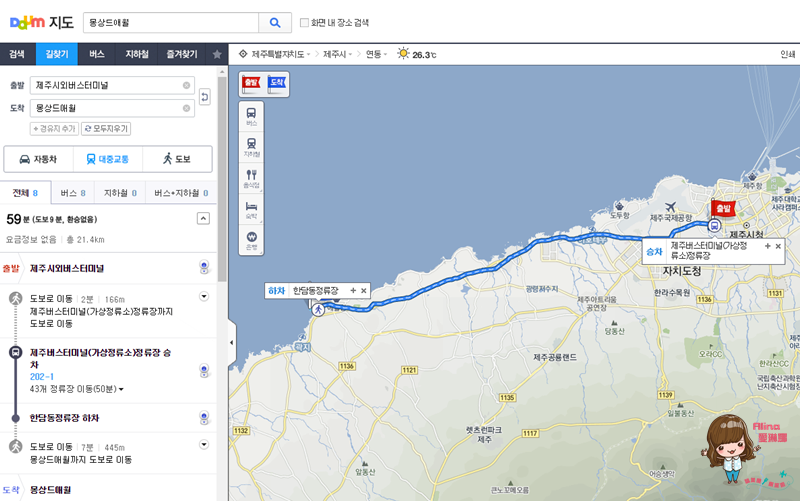Click the location target icon before 제주특별자치도
The height and width of the screenshot is (501, 800).
243,54
